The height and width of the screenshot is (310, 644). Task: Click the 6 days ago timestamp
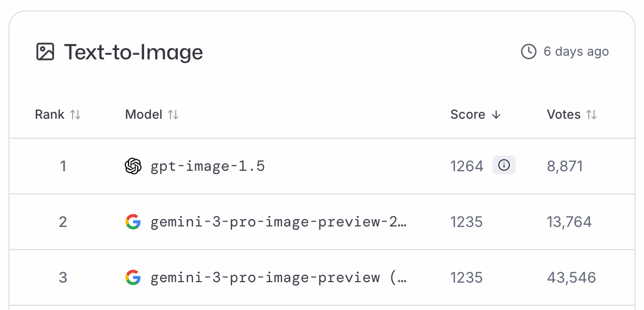tap(576, 51)
